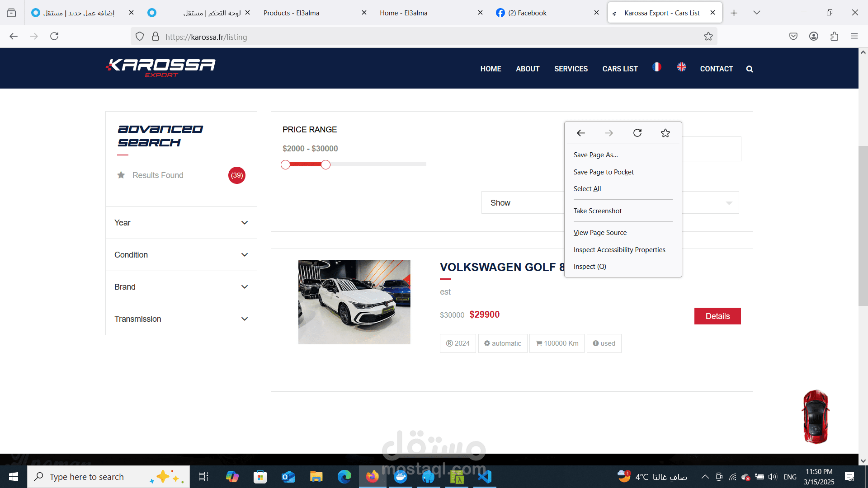This screenshot has width=868, height=488.
Task: Click the context menu reload icon
Action: (637, 133)
